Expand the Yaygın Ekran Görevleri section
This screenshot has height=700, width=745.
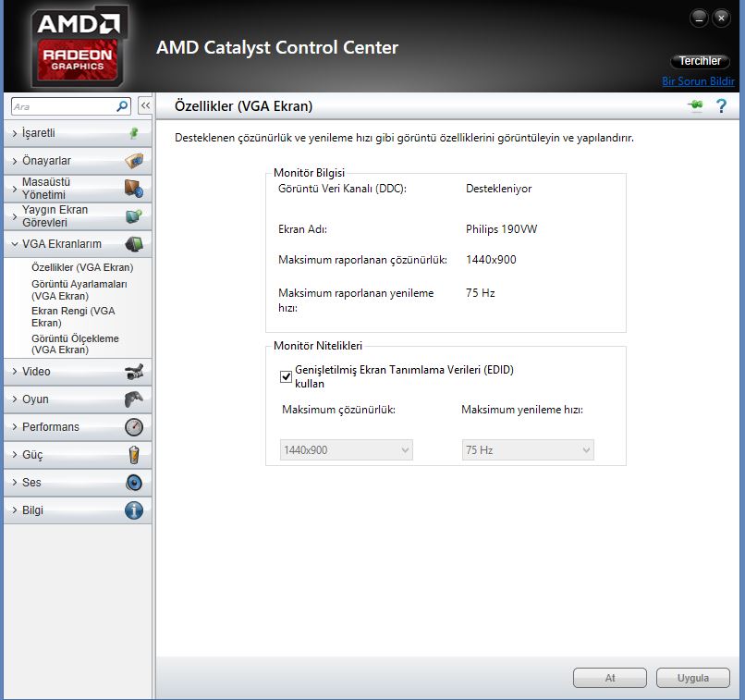pos(77,216)
